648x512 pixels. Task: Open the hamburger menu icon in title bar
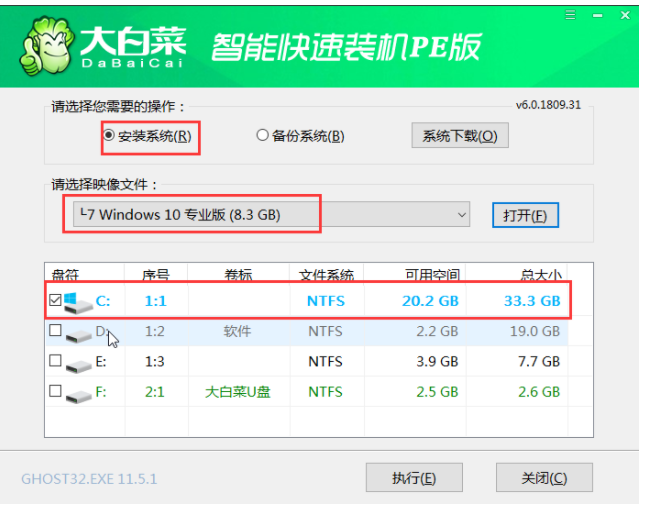coord(570,15)
